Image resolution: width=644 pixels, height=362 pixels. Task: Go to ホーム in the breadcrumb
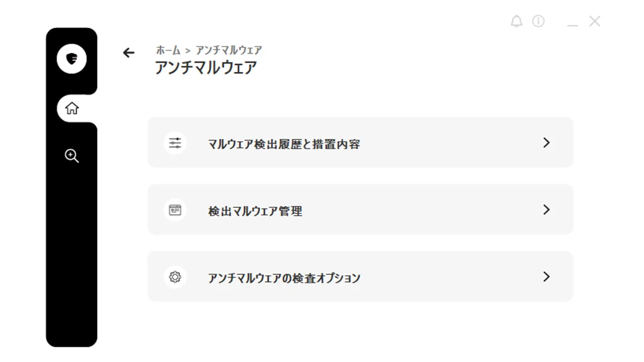click(x=168, y=50)
